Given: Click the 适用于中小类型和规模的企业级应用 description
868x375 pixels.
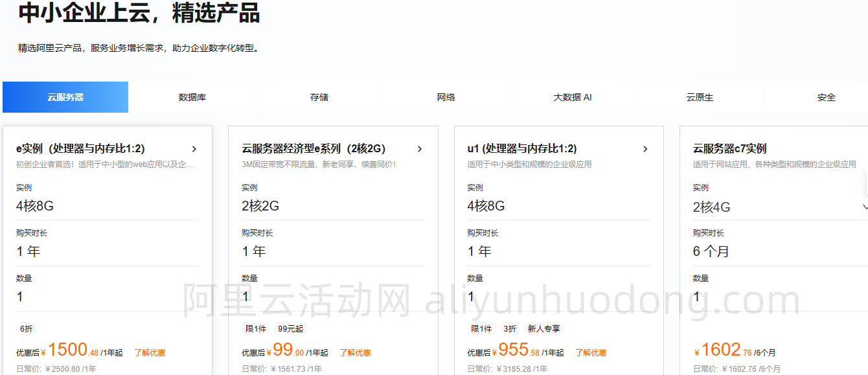Looking at the screenshot, I should 529,165.
